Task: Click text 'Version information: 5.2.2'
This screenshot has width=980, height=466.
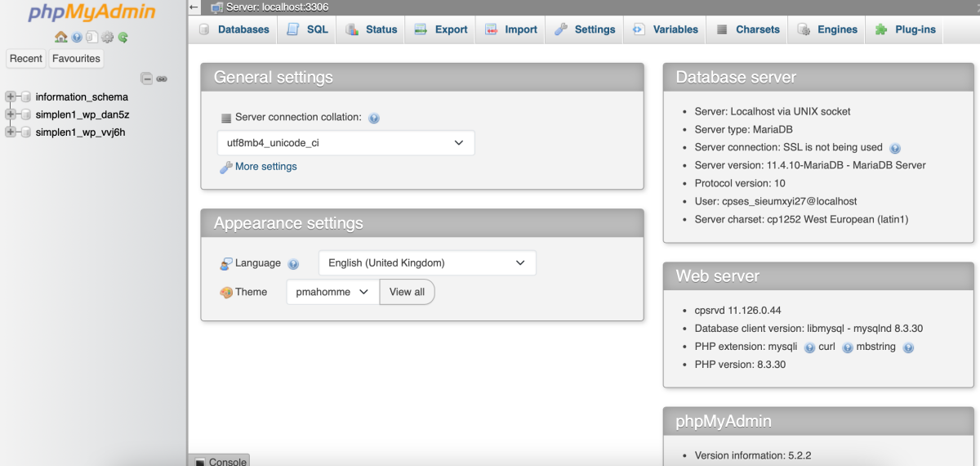Action: [x=753, y=455]
